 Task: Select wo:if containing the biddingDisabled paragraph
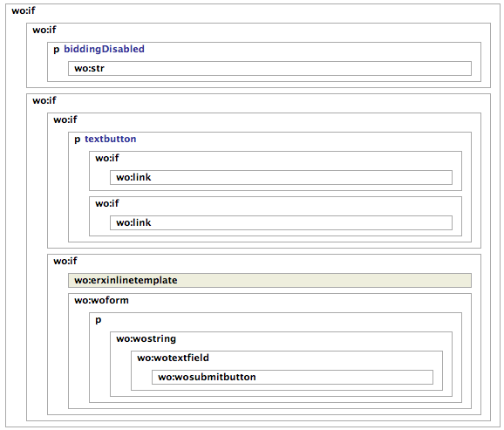coord(44,30)
